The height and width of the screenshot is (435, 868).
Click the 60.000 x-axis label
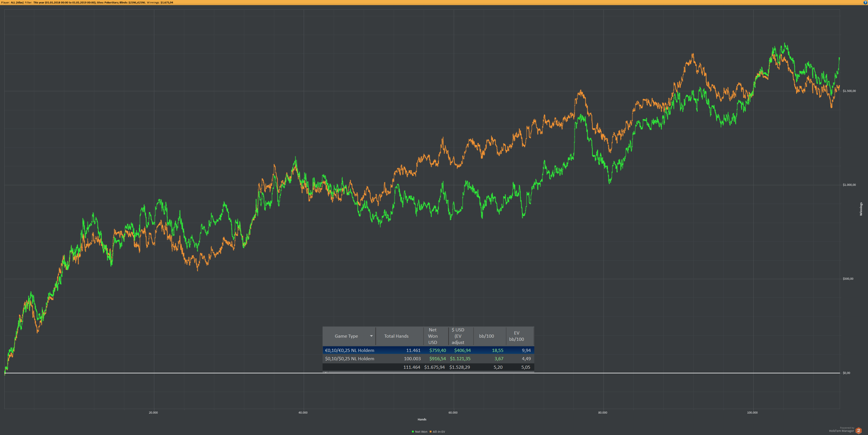(453, 413)
